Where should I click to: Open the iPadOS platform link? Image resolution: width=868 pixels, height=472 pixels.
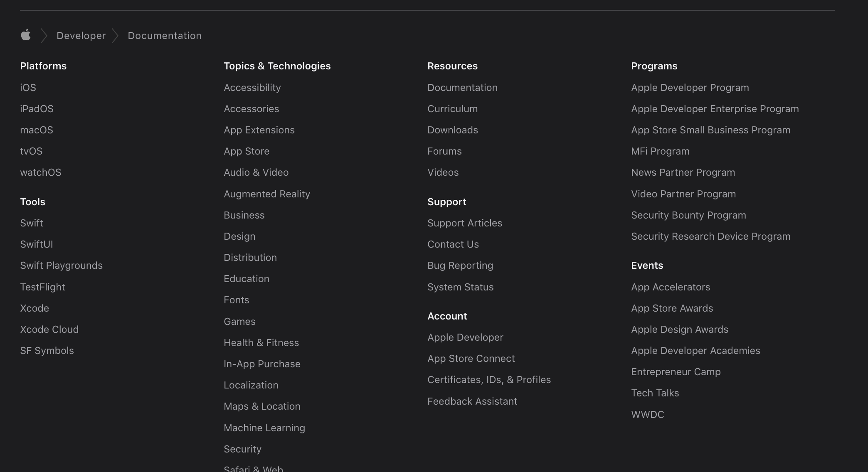(x=37, y=109)
